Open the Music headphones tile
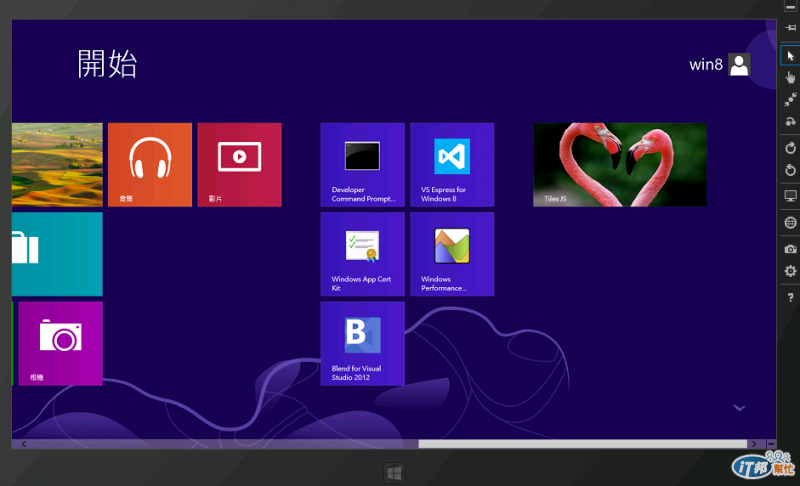Viewport: 800px width, 486px height. 150,165
